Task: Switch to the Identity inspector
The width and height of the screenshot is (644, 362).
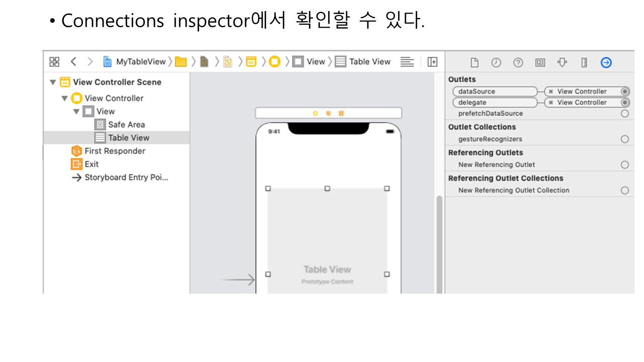Action: tap(540, 62)
